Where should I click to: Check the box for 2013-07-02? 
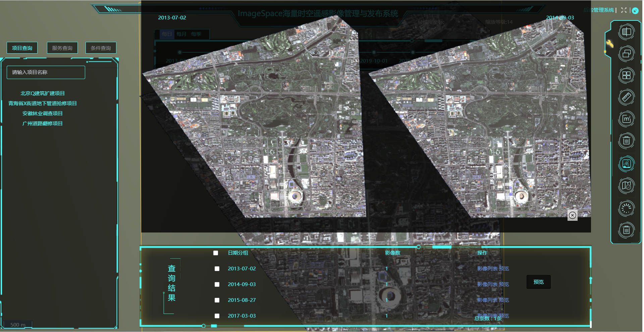(217, 269)
